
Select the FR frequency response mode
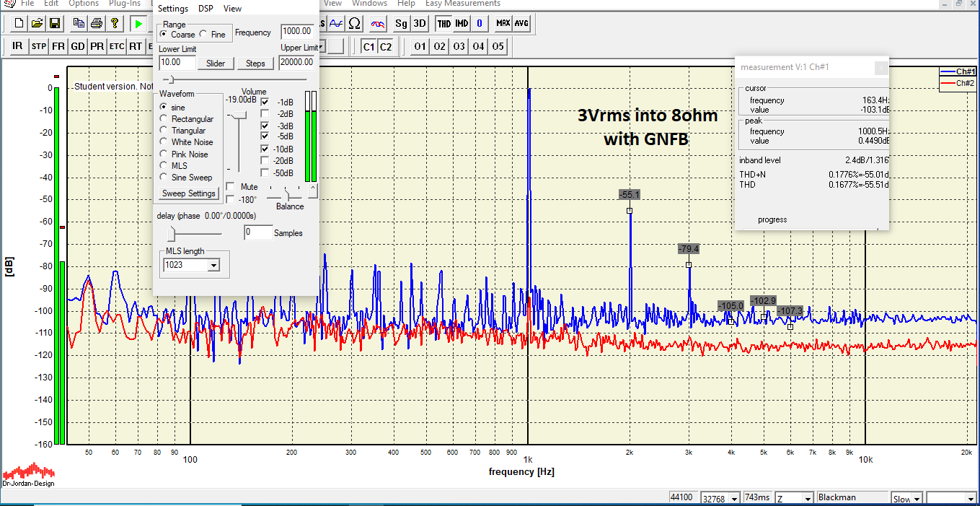pos(58,46)
